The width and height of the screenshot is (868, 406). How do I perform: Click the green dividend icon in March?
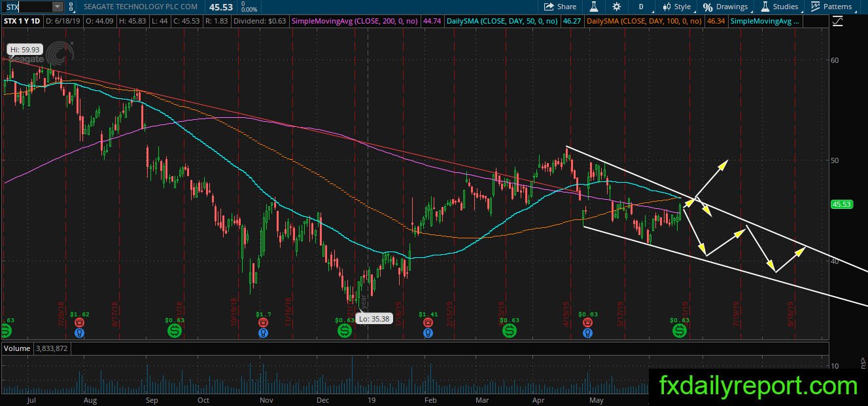pyautogui.click(x=509, y=331)
